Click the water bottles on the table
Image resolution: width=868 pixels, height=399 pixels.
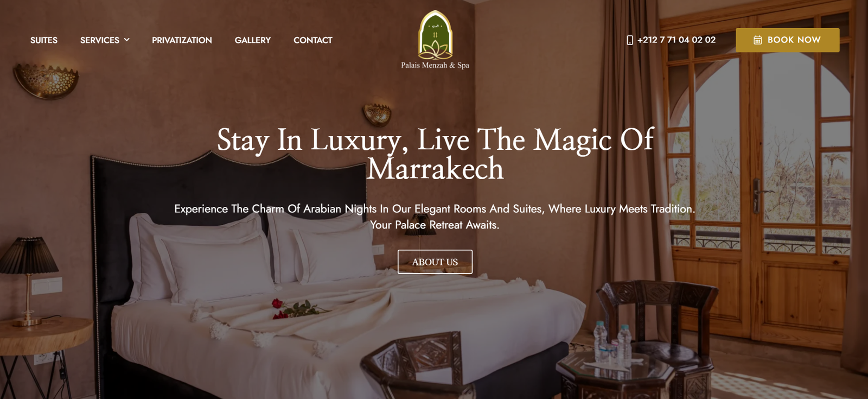(611, 341)
